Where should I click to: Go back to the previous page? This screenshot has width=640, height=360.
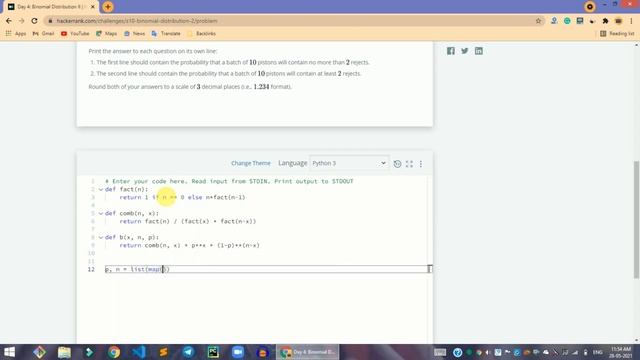click(9, 21)
